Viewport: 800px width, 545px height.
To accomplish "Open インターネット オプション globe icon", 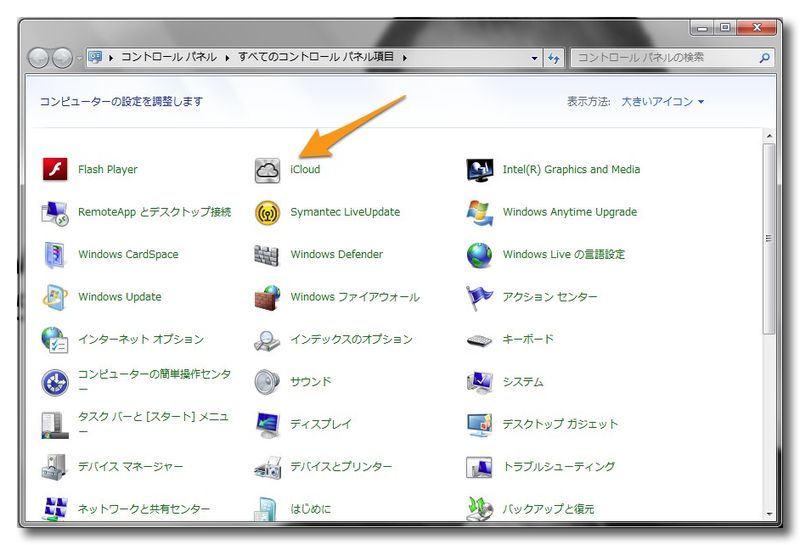I will pyautogui.click(x=55, y=340).
